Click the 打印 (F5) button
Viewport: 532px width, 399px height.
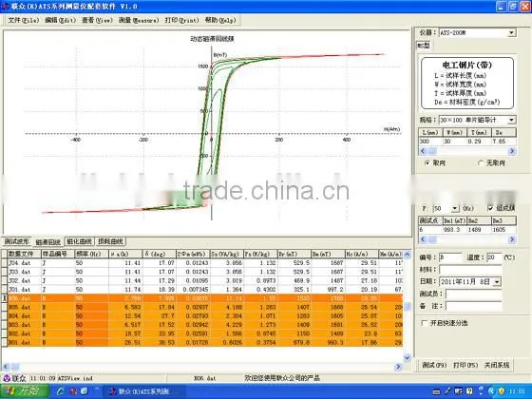point(465,365)
